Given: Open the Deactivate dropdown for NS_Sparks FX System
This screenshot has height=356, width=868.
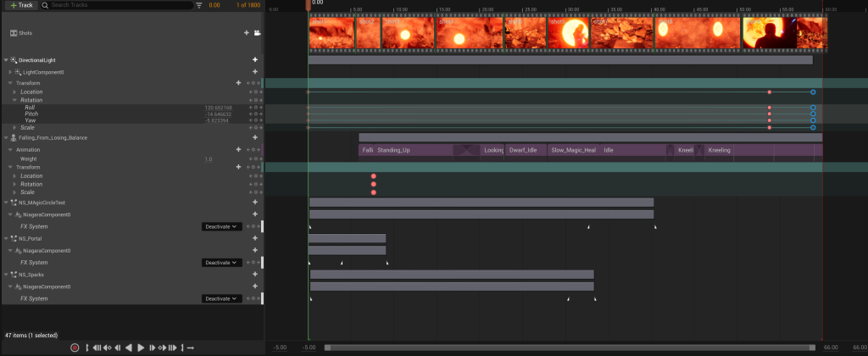Looking at the screenshot, I should [222, 298].
